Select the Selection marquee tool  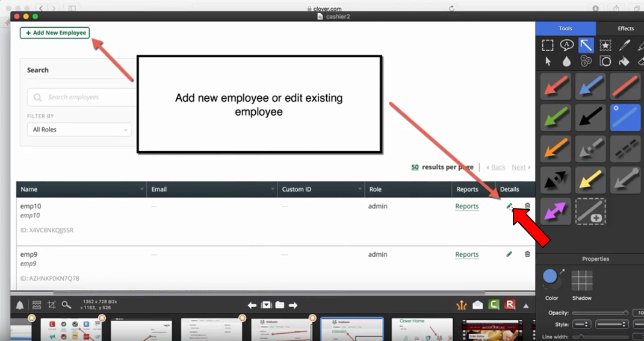point(548,45)
